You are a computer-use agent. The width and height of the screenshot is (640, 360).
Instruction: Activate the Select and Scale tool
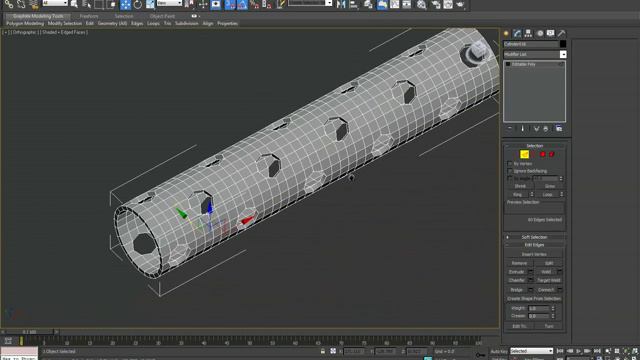point(150,4)
